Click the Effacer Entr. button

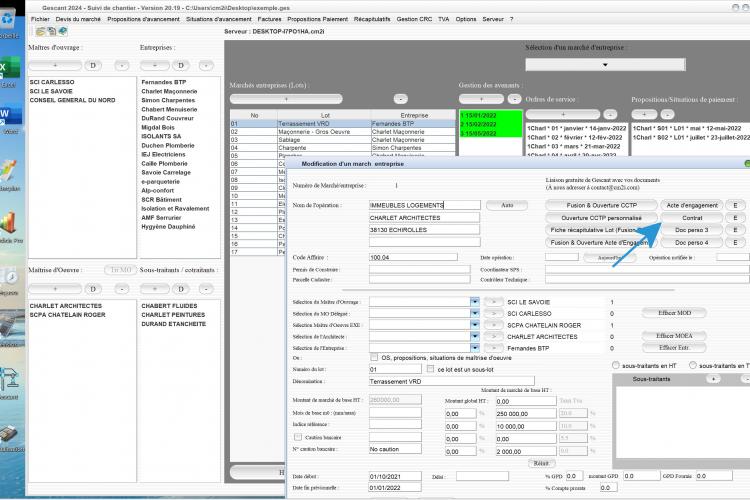[x=674, y=347]
